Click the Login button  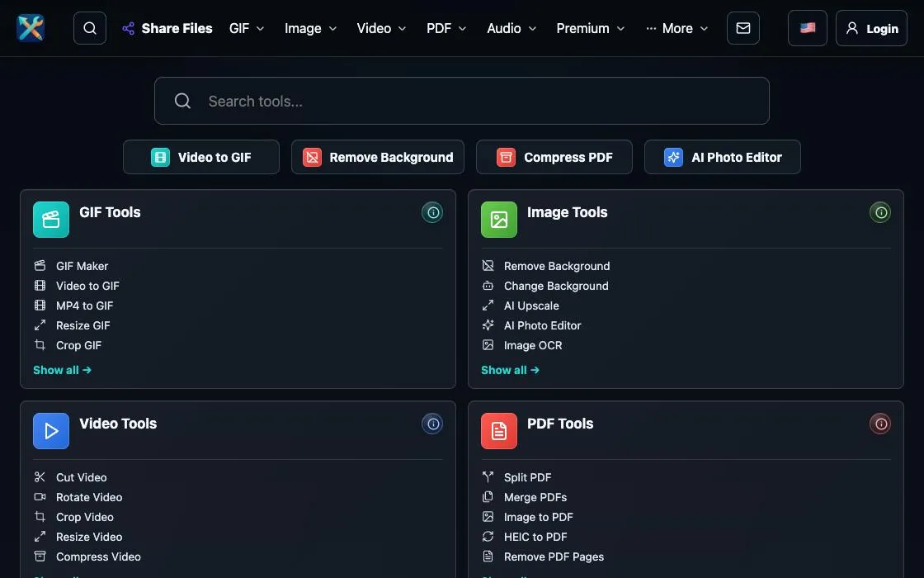coord(871,28)
